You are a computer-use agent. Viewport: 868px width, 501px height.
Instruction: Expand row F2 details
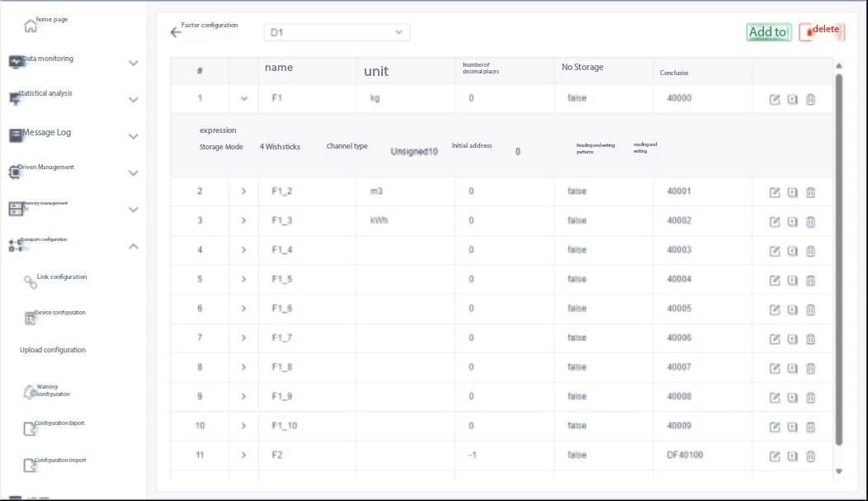click(243, 455)
